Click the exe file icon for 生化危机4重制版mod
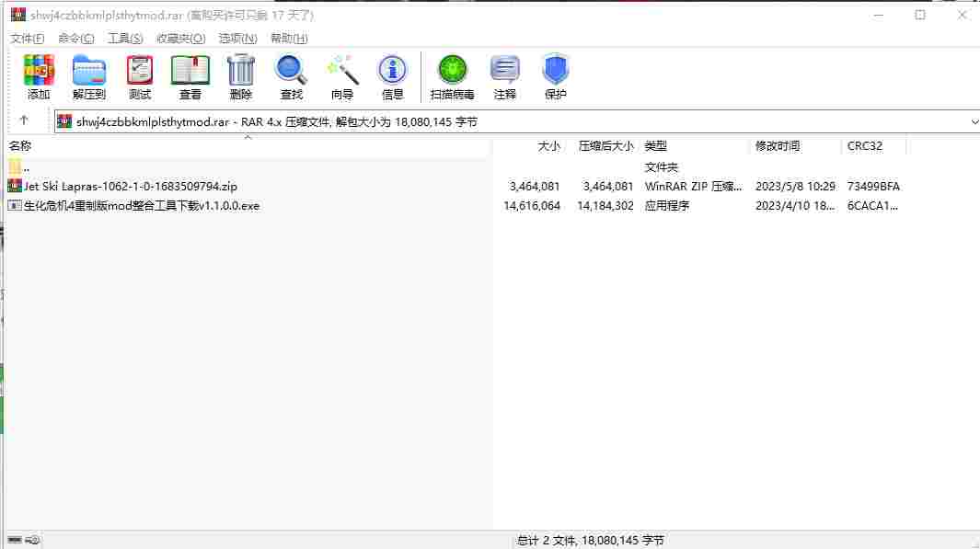Viewport: 980px width, 549px height. click(15, 205)
